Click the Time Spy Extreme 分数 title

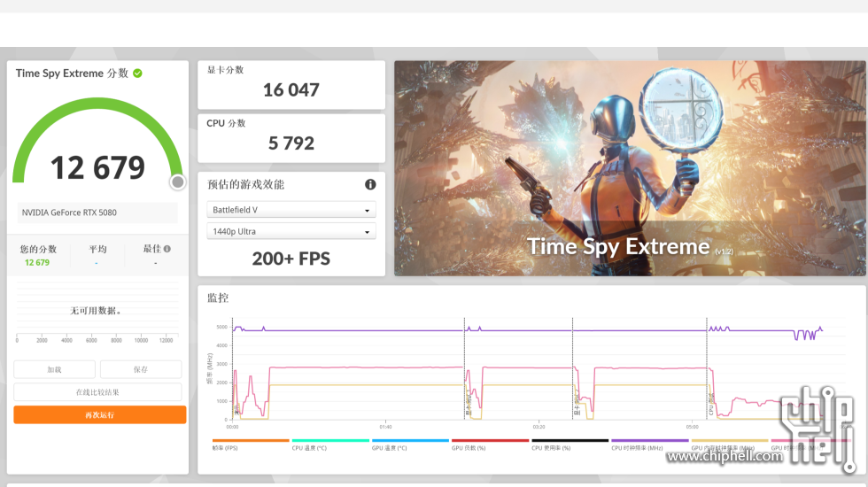[72, 73]
